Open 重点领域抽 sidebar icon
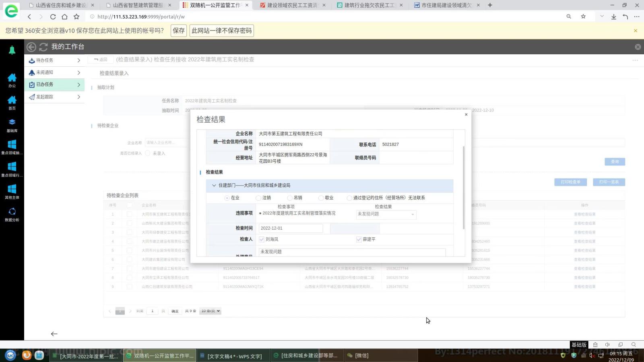Viewport: 644px width, 362px height. (x=12, y=147)
